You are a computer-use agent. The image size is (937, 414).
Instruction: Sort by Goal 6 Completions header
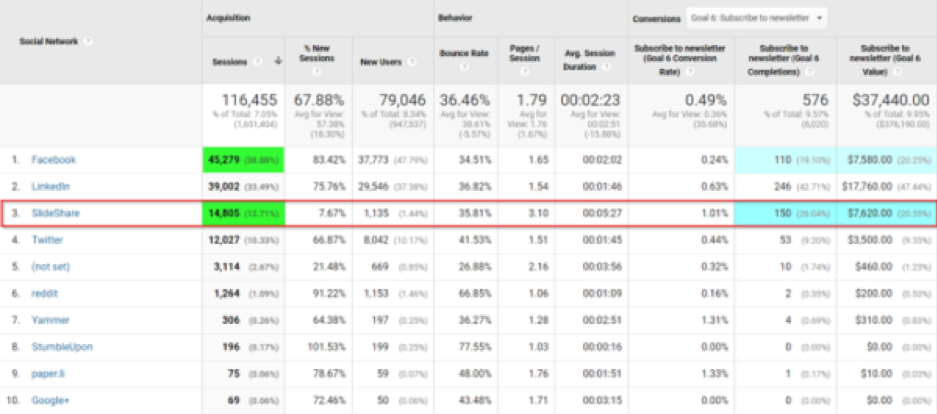[785, 60]
